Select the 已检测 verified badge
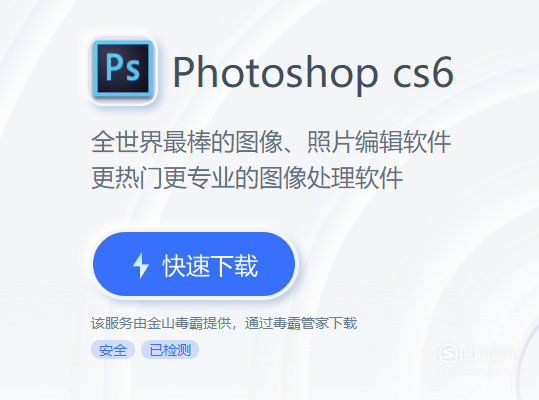The width and height of the screenshot is (539, 400). pos(170,350)
